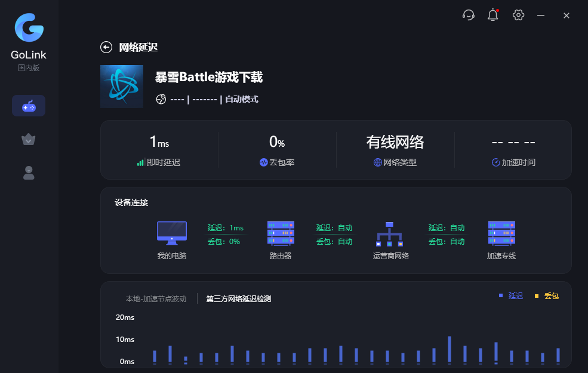
Task: Click the 加速专线 server icon
Action: point(501,233)
